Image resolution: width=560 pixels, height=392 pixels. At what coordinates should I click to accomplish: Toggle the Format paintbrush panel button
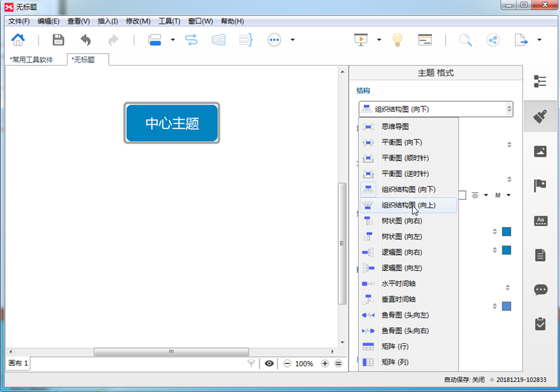pyautogui.click(x=540, y=116)
